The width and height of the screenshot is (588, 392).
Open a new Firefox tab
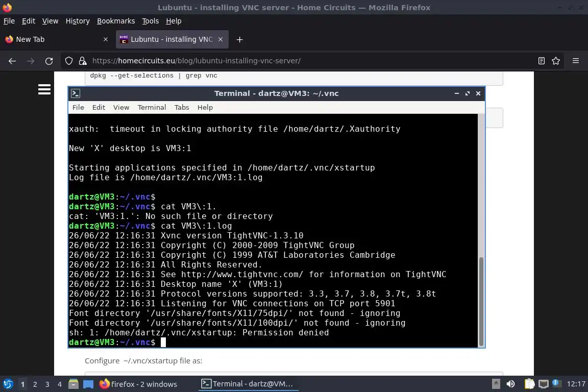(x=239, y=39)
